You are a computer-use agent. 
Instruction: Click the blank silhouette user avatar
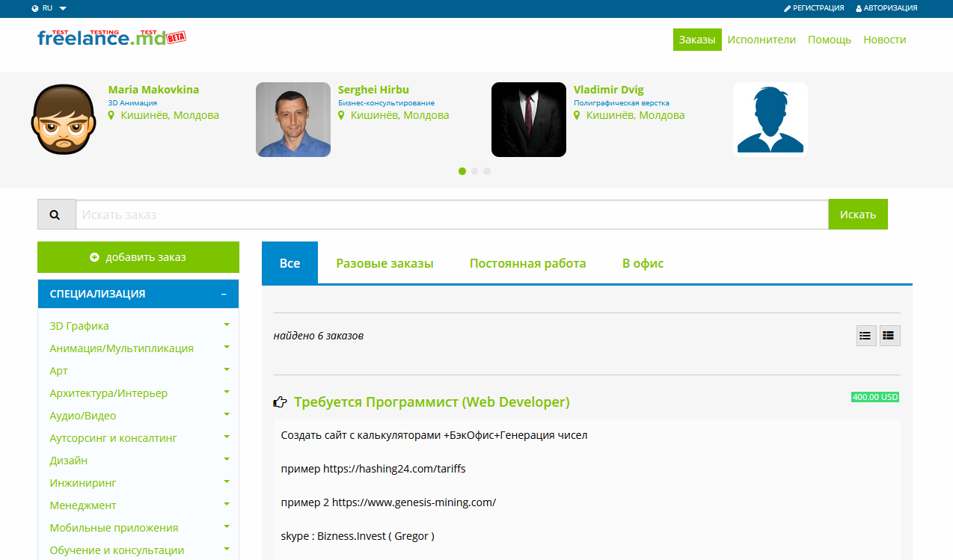pos(770,120)
